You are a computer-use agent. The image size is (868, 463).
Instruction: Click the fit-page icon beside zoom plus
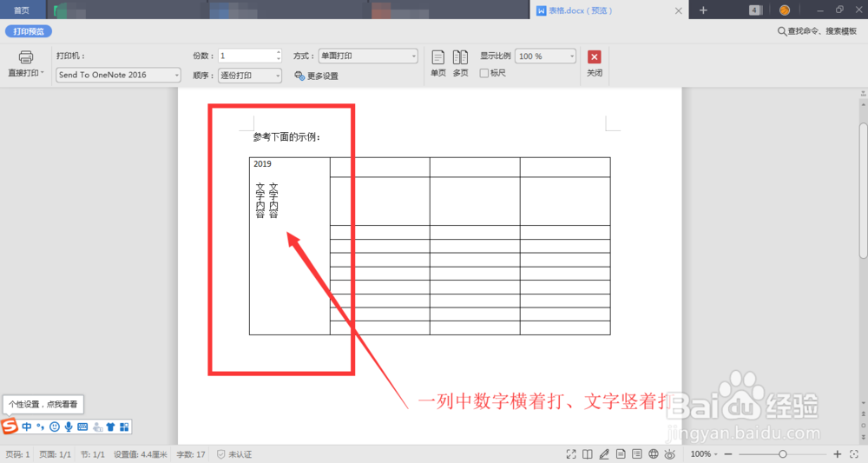click(x=853, y=454)
